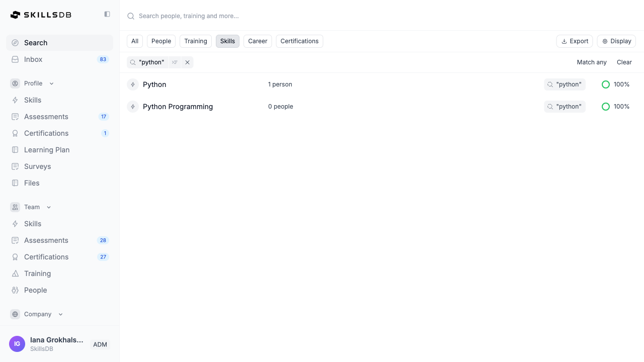Switch to the People tab
Viewport: 644px width, 362px height.
coord(161,41)
